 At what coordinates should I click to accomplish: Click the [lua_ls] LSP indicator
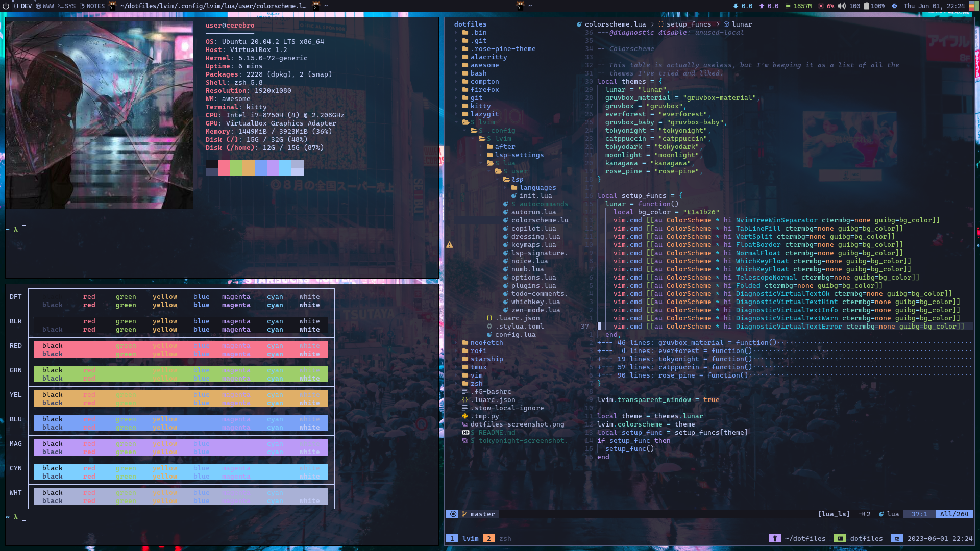(834, 514)
